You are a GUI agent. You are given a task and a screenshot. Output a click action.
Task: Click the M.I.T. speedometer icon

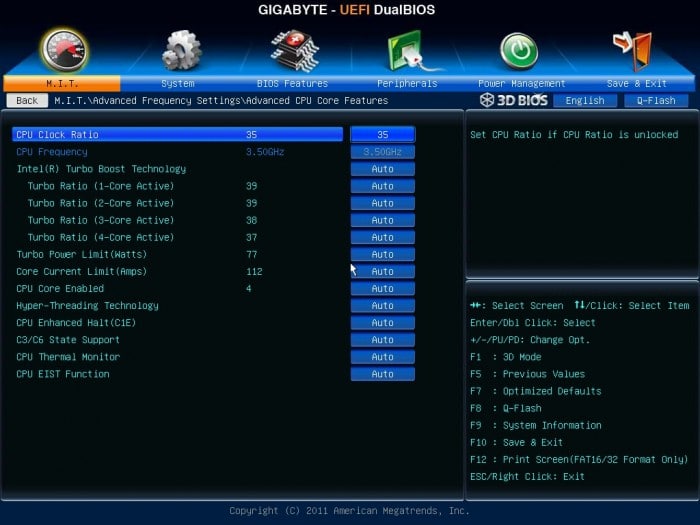(64, 50)
